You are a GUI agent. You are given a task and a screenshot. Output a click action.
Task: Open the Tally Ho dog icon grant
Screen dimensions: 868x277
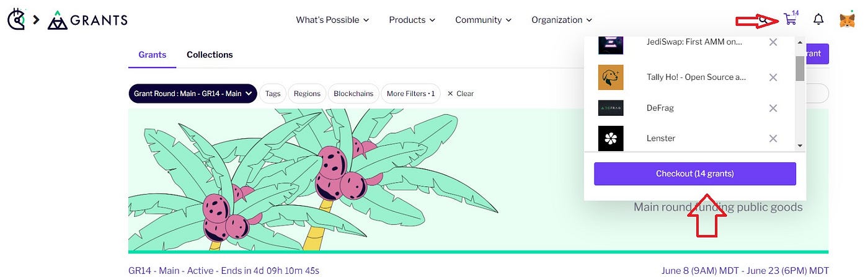coord(611,77)
